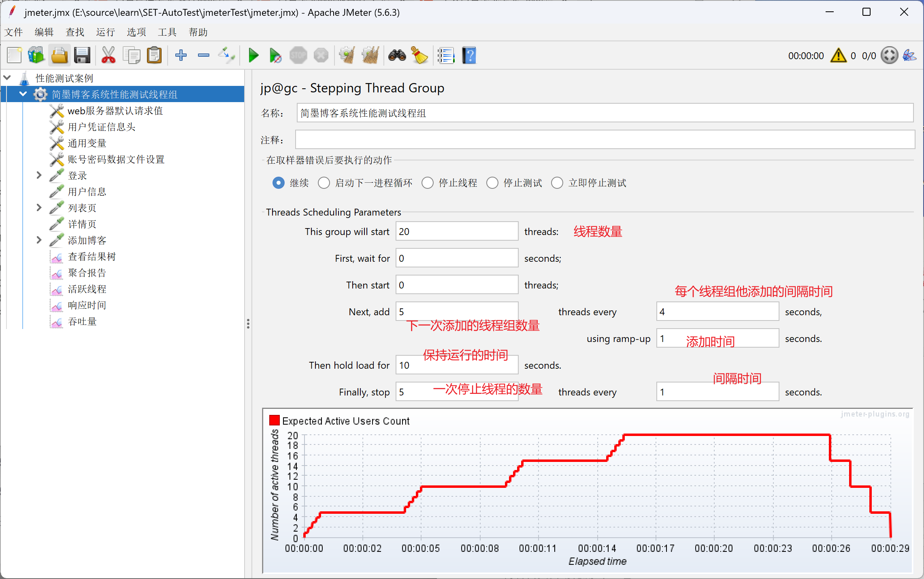Click the Paste clipboard icon

point(154,55)
